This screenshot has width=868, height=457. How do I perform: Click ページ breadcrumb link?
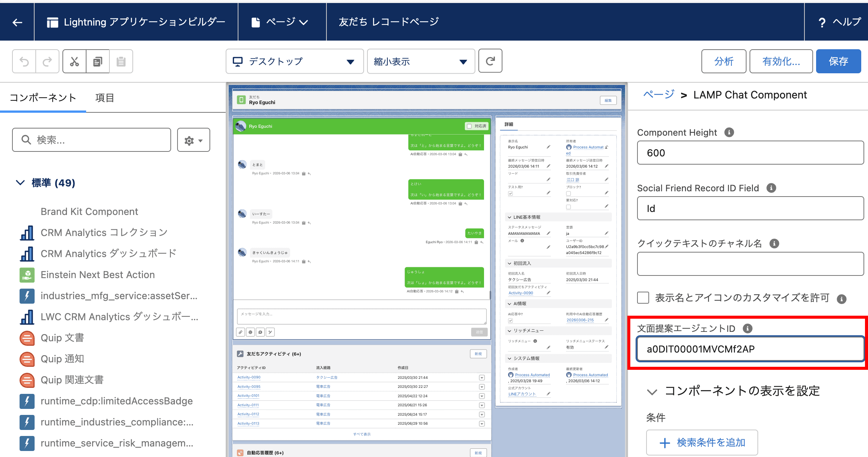click(x=659, y=94)
